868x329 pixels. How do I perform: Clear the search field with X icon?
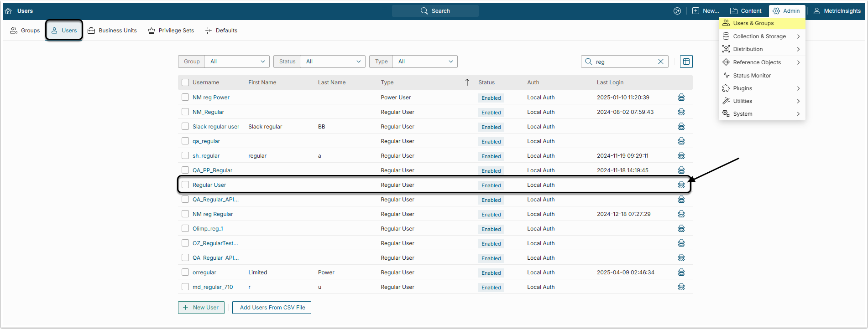click(x=660, y=62)
